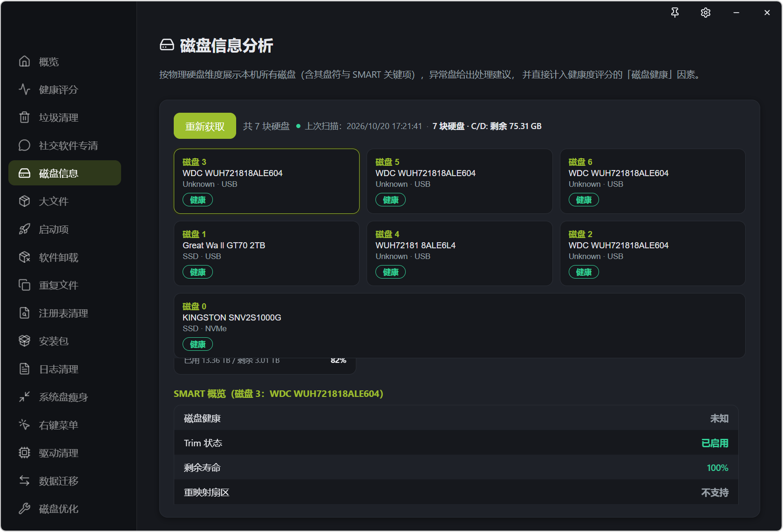The image size is (783, 532).
Task: Click the log cleanup file icon
Action: [x=24, y=368]
